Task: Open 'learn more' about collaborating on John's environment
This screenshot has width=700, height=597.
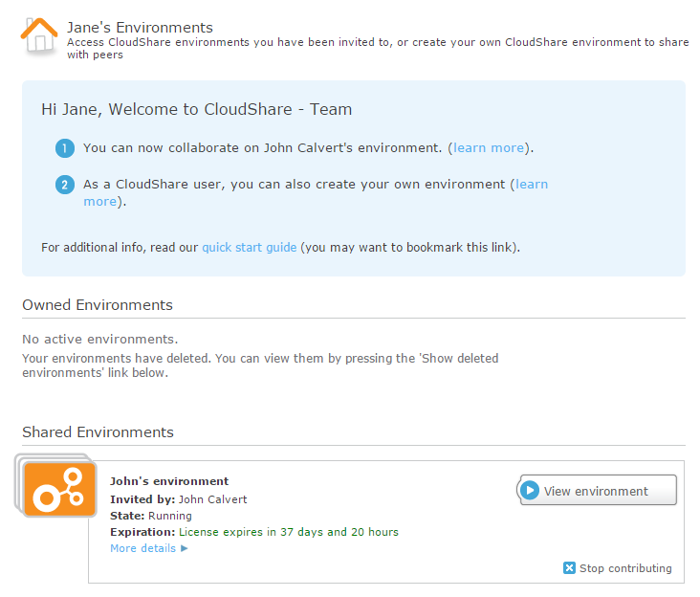Action: [489, 148]
